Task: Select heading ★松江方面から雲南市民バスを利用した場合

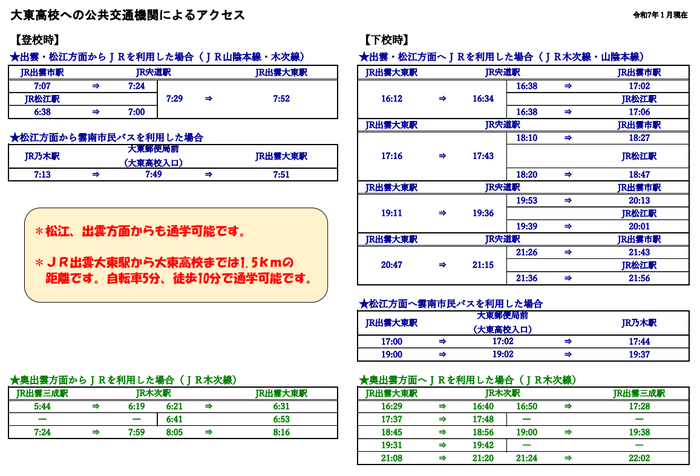Action: coord(106,137)
